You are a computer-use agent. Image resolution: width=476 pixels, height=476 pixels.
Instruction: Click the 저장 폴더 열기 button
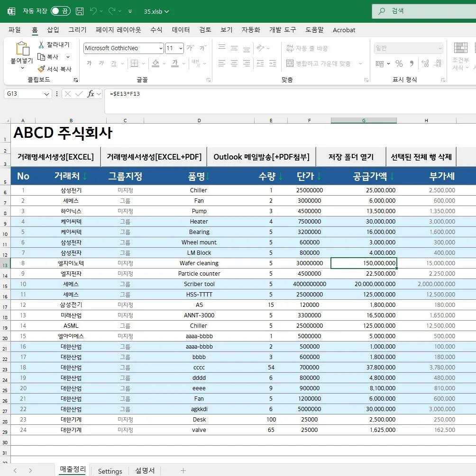[x=351, y=157]
